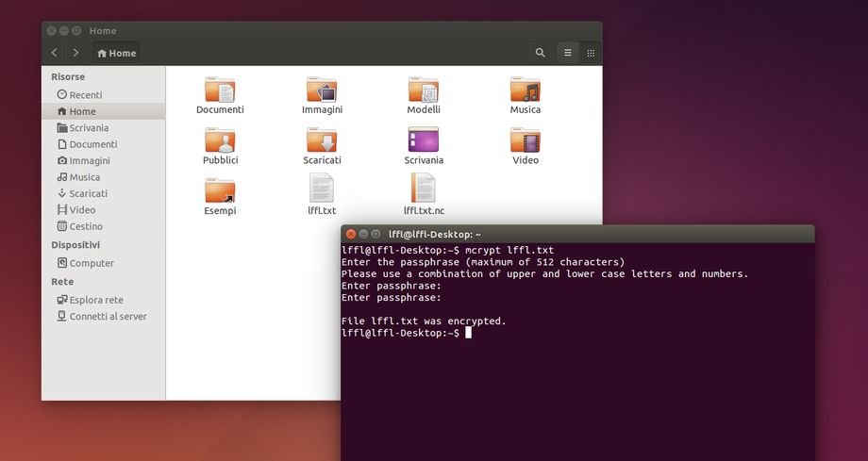Screen dimensions: 868x461
Task: Switch to list view
Action: [567, 53]
